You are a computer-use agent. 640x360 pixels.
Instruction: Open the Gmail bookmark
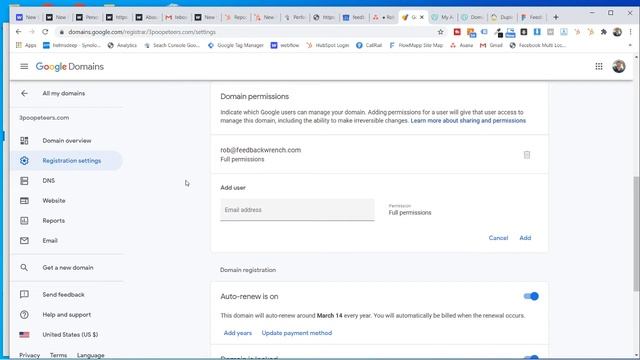tap(491, 45)
